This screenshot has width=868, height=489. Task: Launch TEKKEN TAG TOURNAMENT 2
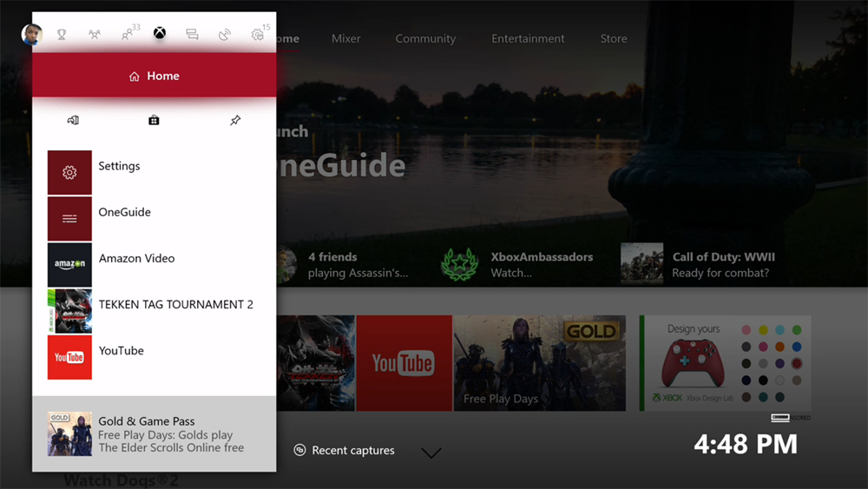[x=154, y=311]
